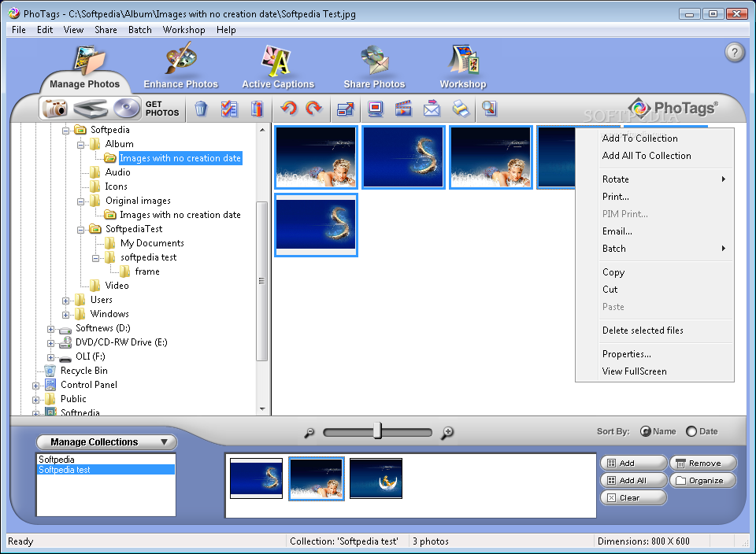Open the Manage Photos tab
This screenshot has height=554, width=756.
click(x=85, y=69)
